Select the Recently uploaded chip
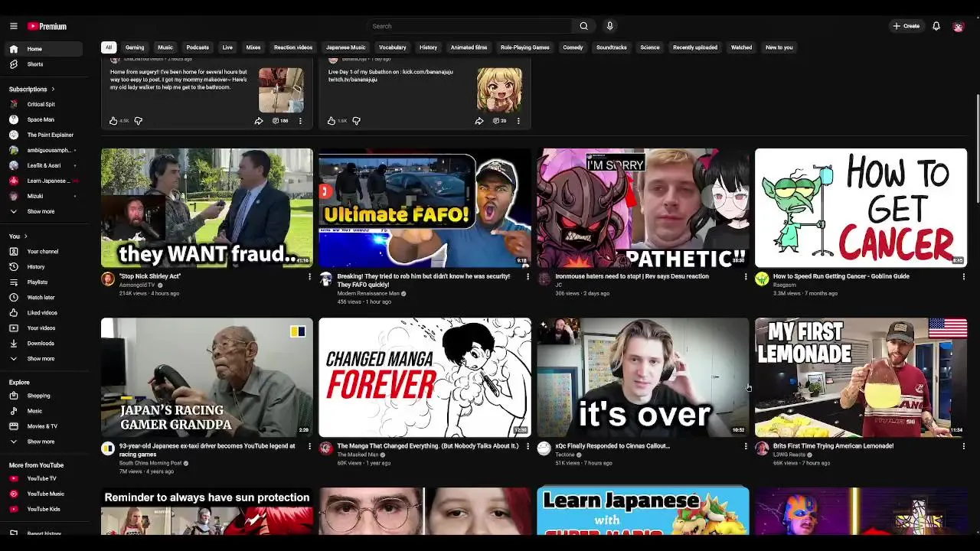 (x=695, y=47)
